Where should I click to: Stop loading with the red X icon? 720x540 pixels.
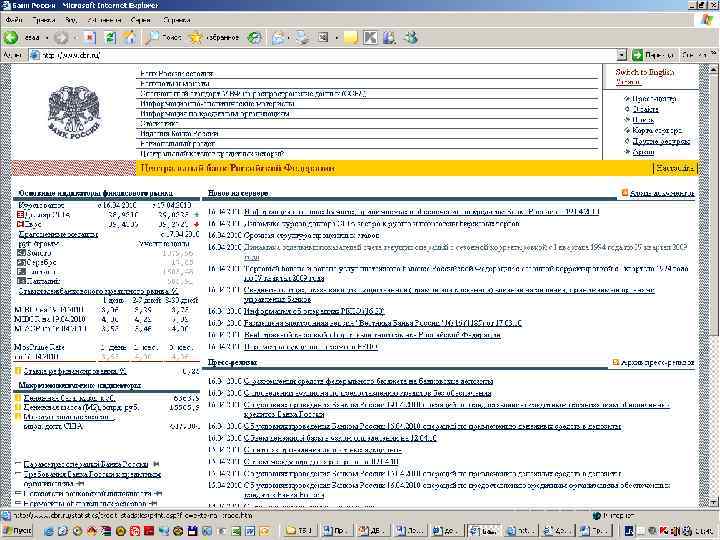[x=89, y=38]
